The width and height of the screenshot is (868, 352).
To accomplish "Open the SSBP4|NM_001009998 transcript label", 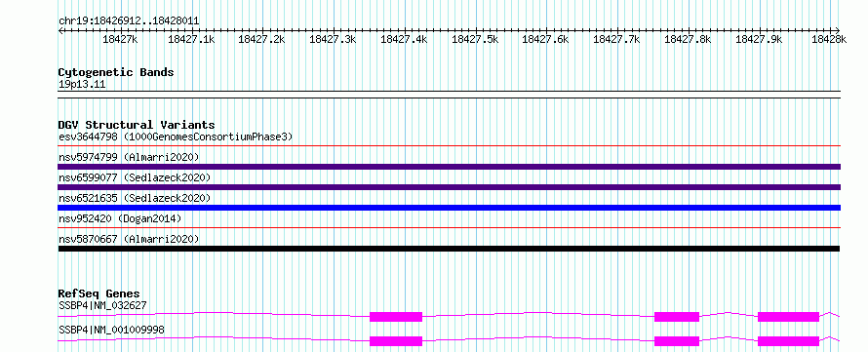I will (111, 331).
